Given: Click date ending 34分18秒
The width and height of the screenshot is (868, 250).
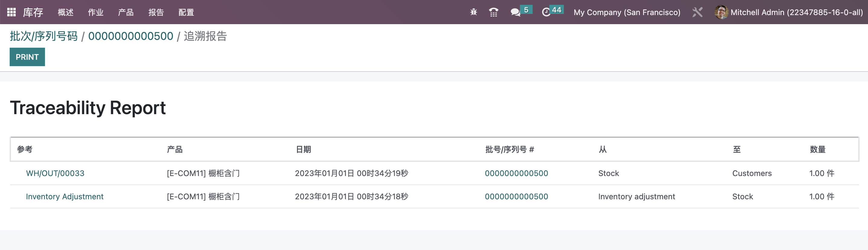Looking at the screenshot, I should point(351,197).
